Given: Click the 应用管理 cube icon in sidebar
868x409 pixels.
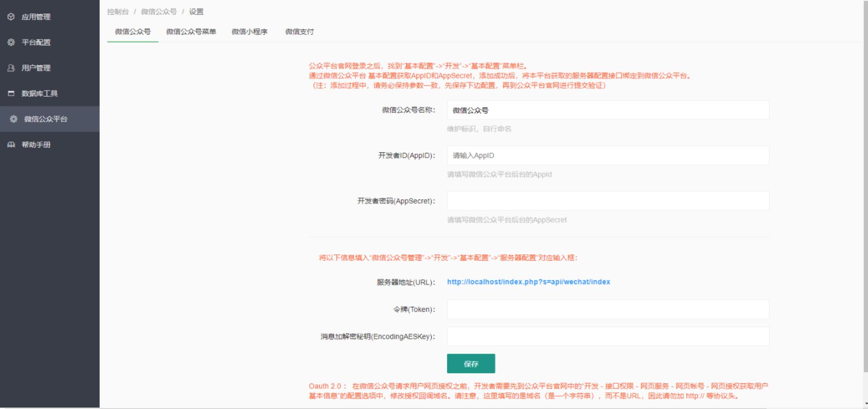Looking at the screenshot, I should click(11, 17).
